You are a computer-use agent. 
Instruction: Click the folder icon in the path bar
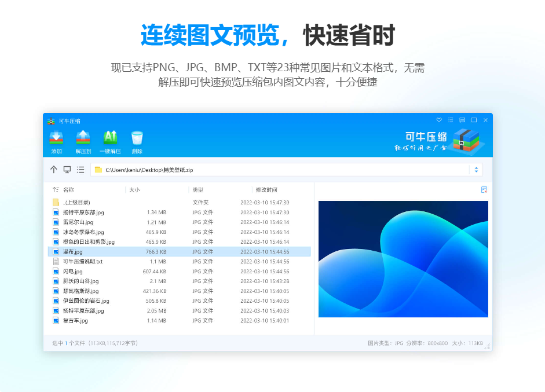pos(98,170)
